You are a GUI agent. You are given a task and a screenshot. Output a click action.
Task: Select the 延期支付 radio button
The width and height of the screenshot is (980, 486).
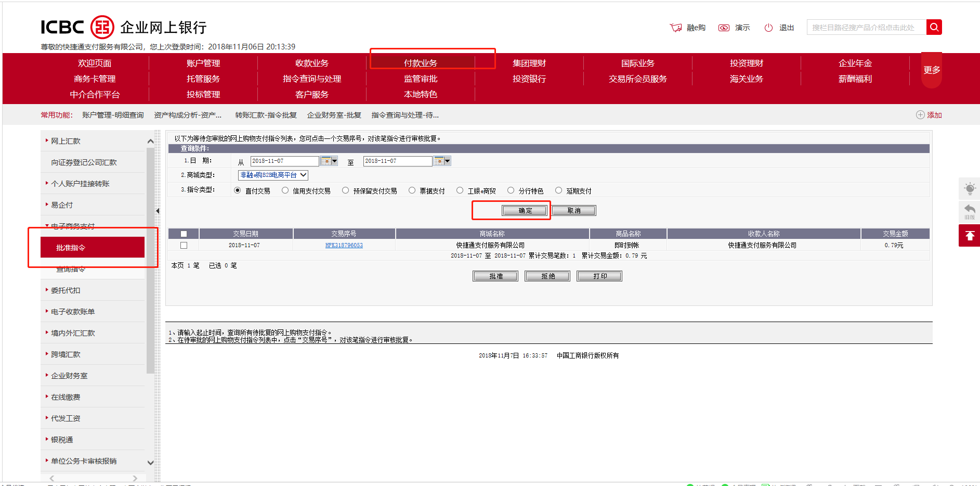[558, 190]
